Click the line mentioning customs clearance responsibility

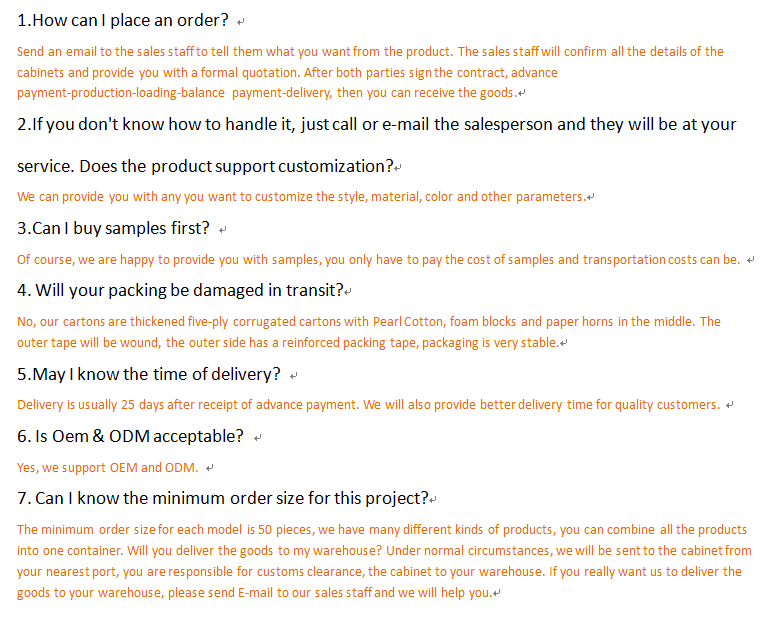tap(379, 572)
